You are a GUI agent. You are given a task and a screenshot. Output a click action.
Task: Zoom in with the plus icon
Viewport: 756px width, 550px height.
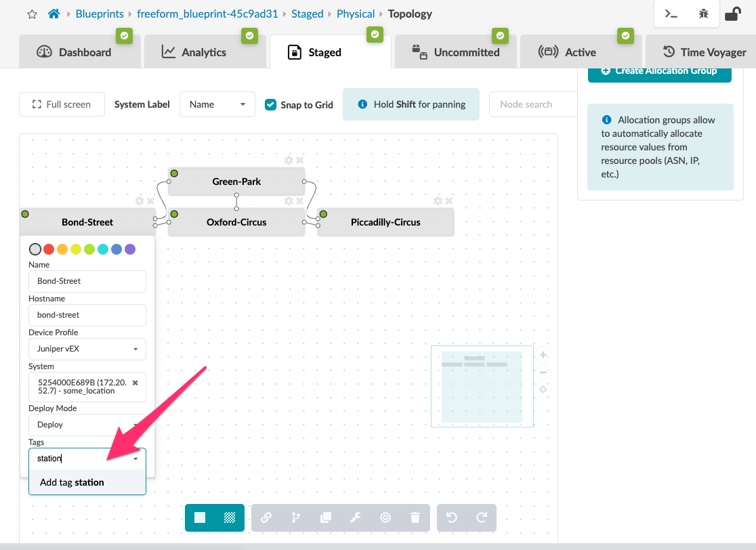(543, 355)
